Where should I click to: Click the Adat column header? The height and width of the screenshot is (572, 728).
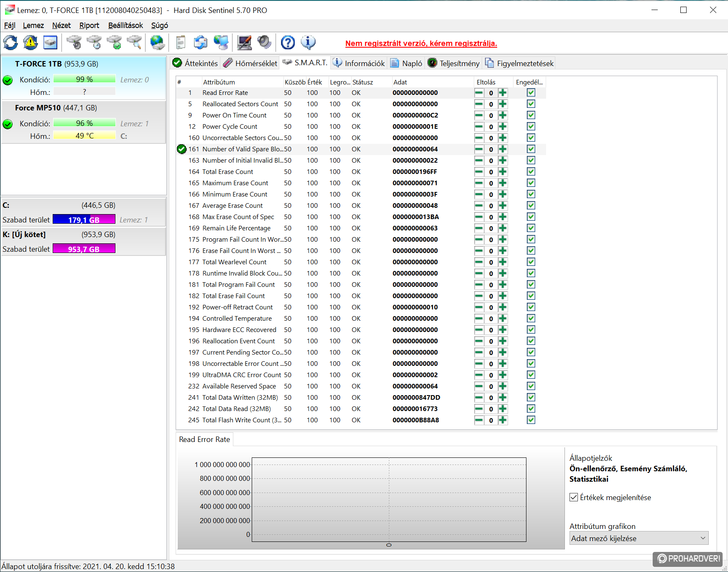point(432,82)
